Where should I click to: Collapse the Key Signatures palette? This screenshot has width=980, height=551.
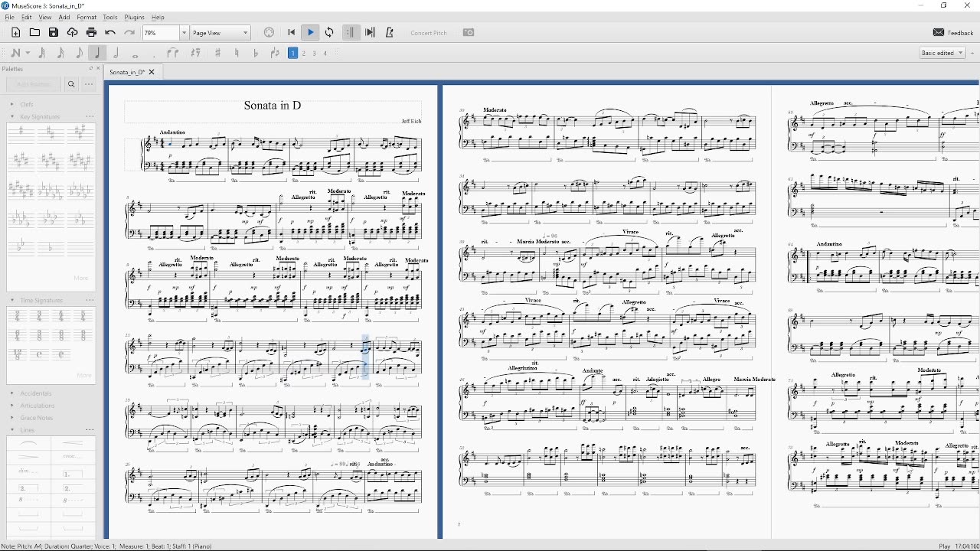pyautogui.click(x=12, y=116)
